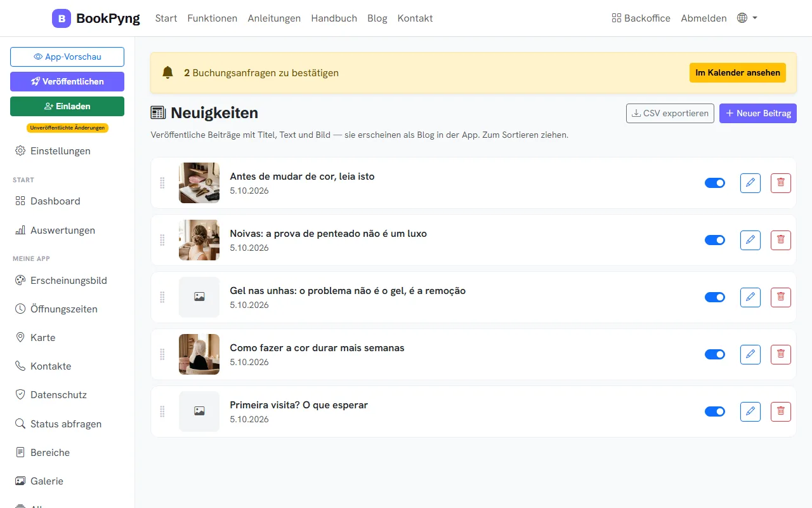Delete the post "Antes de mudar de cor, leia isto"
Screen dimensions: 812x508
[781, 183]
